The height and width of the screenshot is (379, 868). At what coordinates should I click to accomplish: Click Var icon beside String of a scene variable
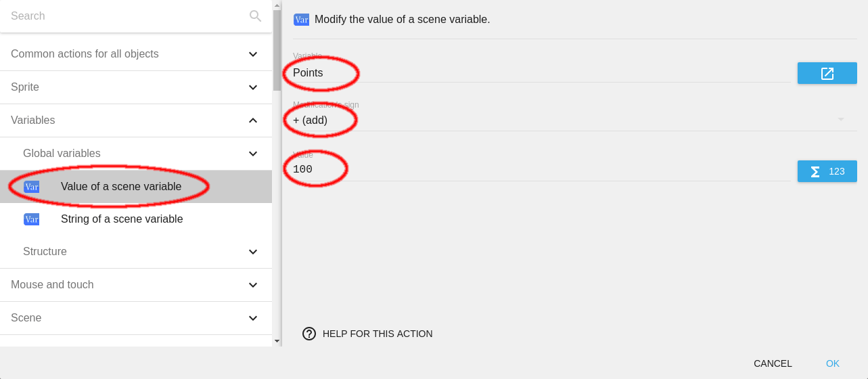click(x=32, y=219)
